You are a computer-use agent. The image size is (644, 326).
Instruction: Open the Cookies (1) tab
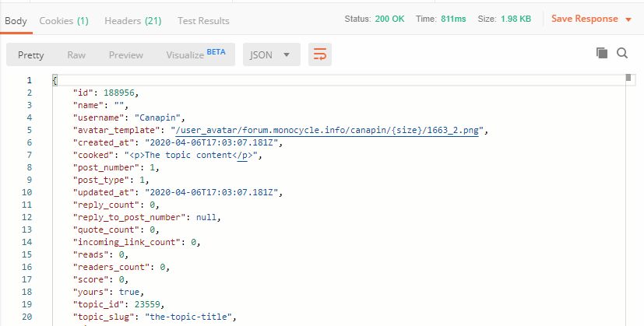click(64, 20)
